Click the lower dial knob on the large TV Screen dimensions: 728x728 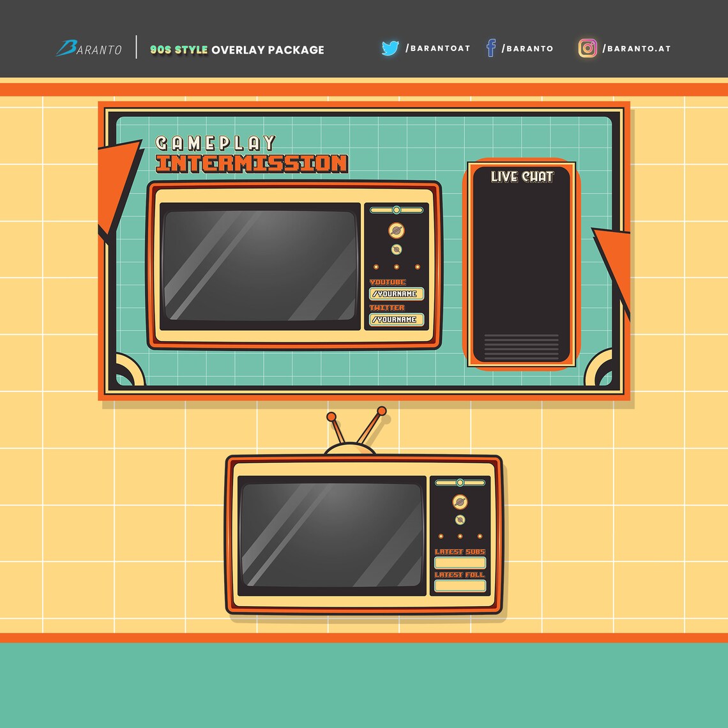(x=397, y=250)
